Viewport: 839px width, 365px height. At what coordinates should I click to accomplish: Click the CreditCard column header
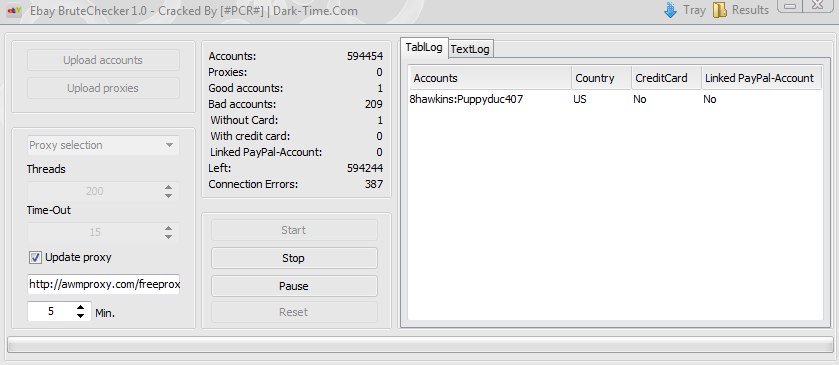pyautogui.click(x=666, y=78)
